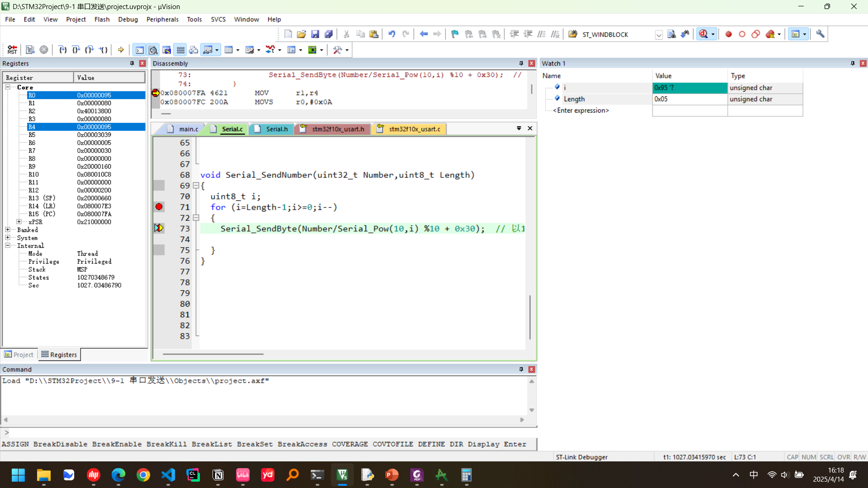Click the RST reset CPU icon

[x=12, y=50]
